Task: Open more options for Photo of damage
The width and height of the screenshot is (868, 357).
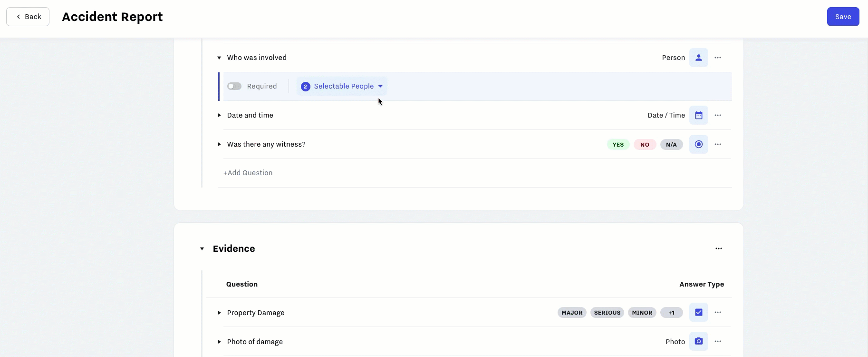Action: pyautogui.click(x=718, y=341)
